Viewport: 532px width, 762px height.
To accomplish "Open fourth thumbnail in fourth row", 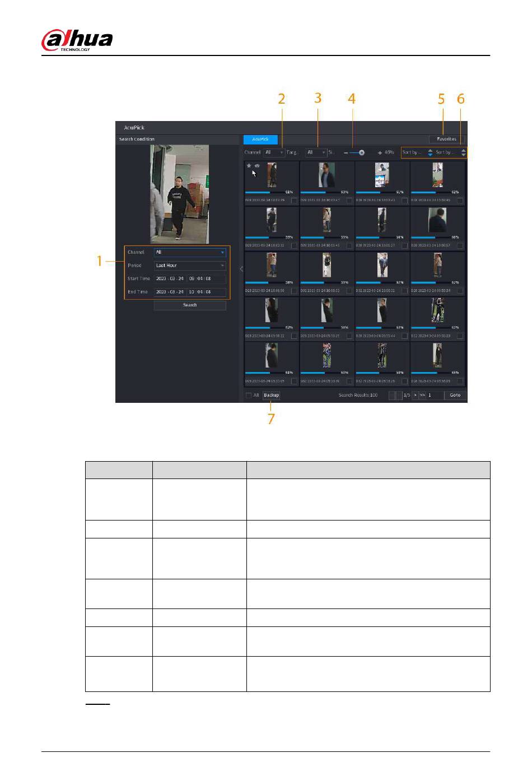I will coord(437,310).
